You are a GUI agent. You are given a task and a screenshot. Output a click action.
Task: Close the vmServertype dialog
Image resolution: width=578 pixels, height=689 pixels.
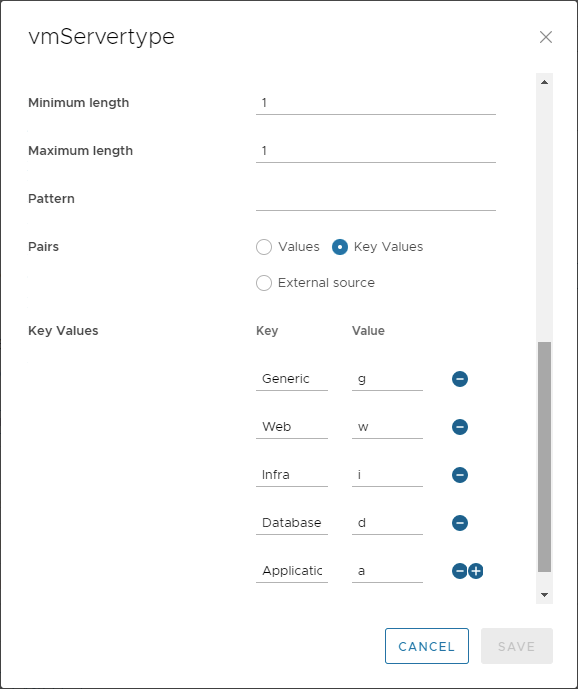[545, 37]
